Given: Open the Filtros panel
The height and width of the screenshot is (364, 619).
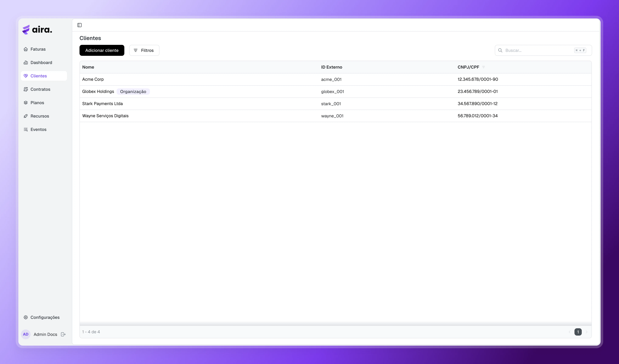Looking at the screenshot, I should tap(144, 50).
